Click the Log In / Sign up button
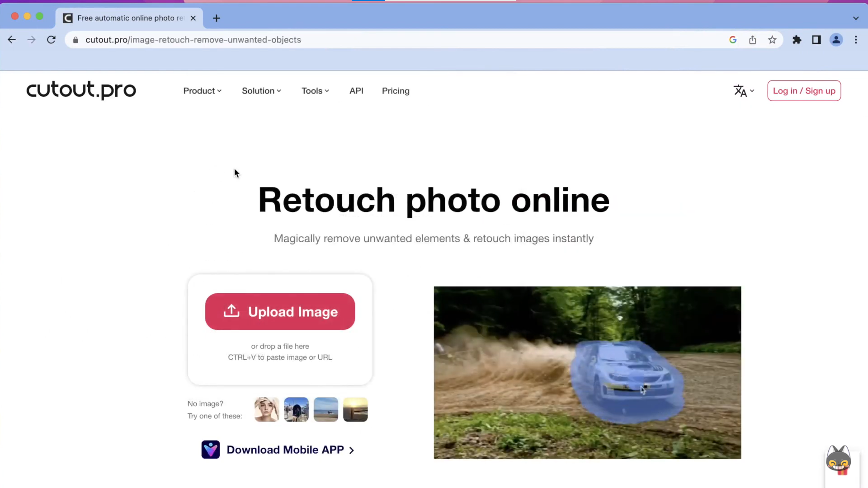868x488 pixels. click(x=804, y=90)
